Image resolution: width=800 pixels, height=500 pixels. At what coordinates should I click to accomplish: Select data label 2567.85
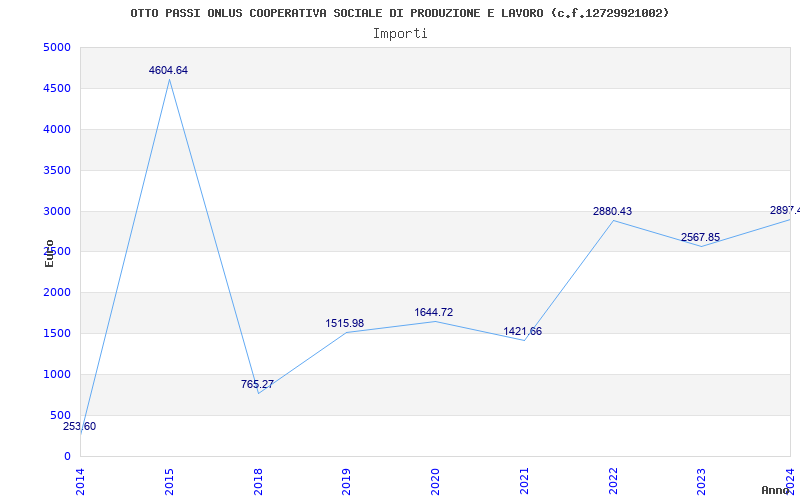pyautogui.click(x=701, y=237)
